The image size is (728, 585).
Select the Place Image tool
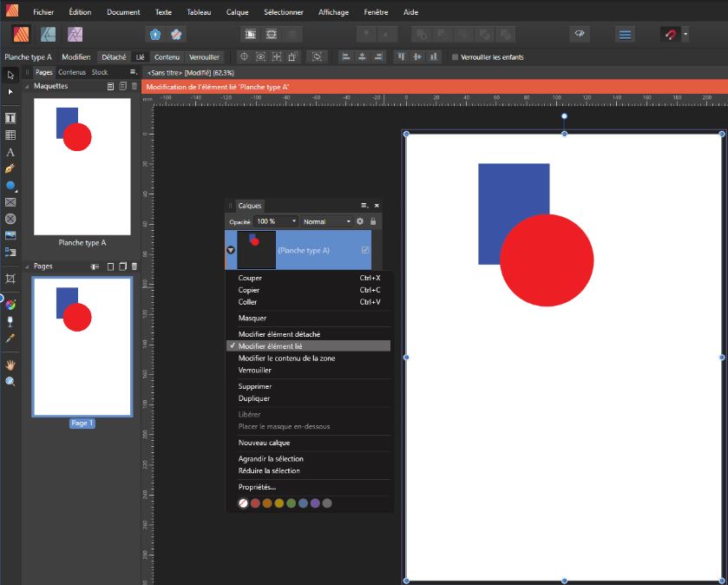[10, 235]
